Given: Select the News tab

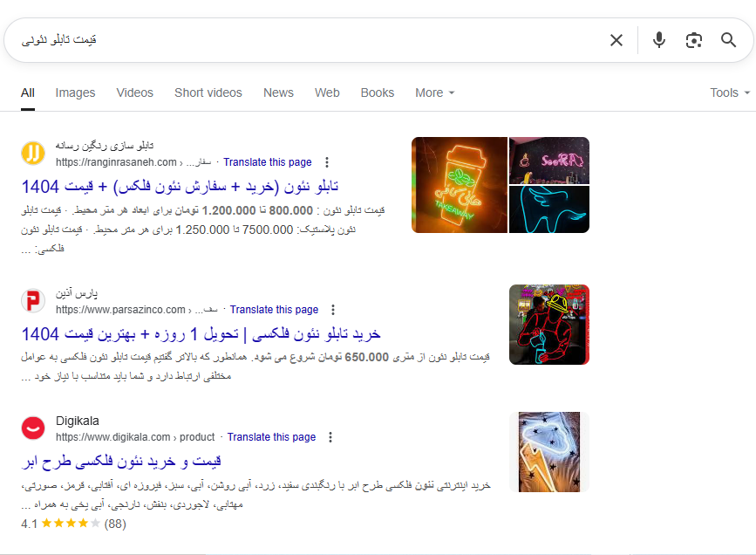Looking at the screenshot, I should coord(278,92).
